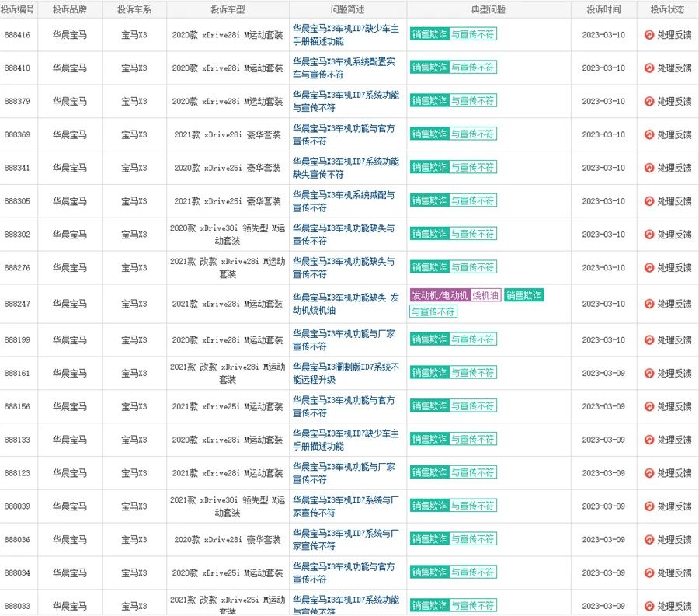Click the 典型问题 column header
This screenshot has width=699, height=616.
pyautogui.click(x=489, y=9)
